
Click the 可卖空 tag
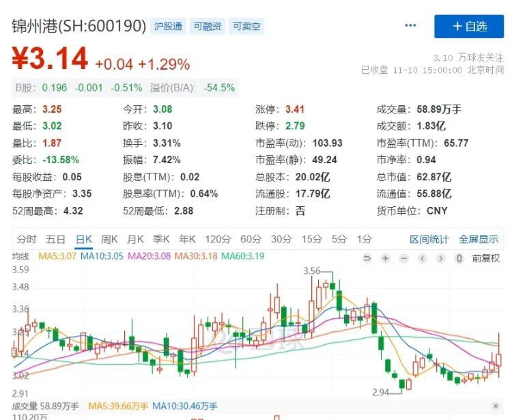(x=246, y=26)
